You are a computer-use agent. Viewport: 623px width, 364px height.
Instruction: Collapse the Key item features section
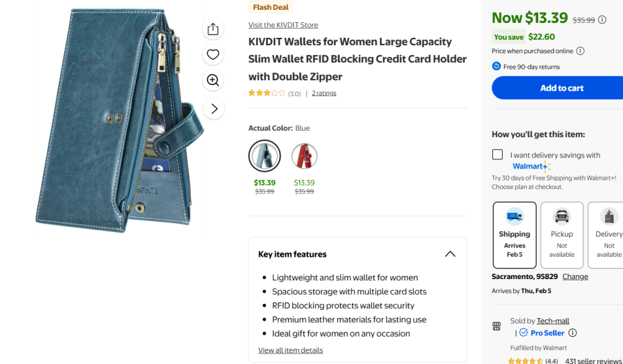(x=450, y=254)
